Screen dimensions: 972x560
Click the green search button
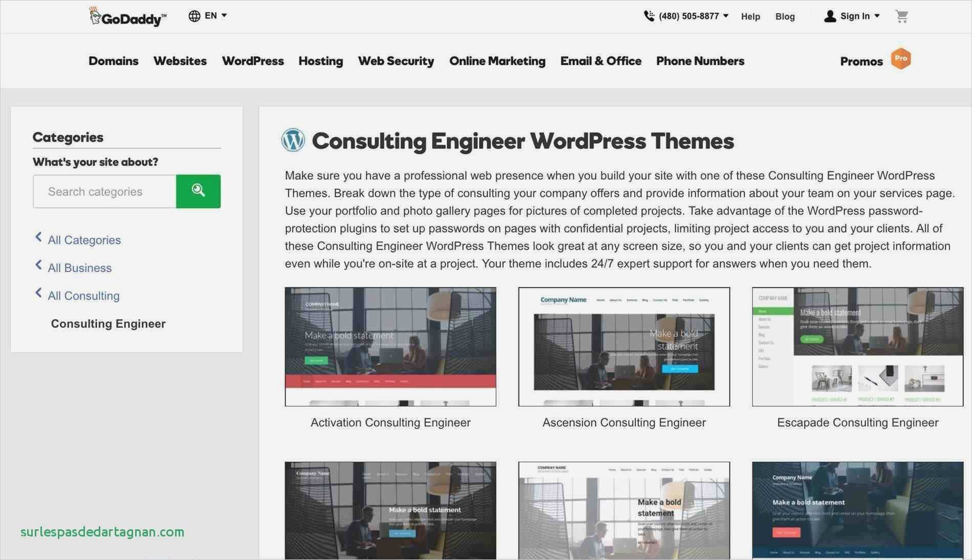199,191
